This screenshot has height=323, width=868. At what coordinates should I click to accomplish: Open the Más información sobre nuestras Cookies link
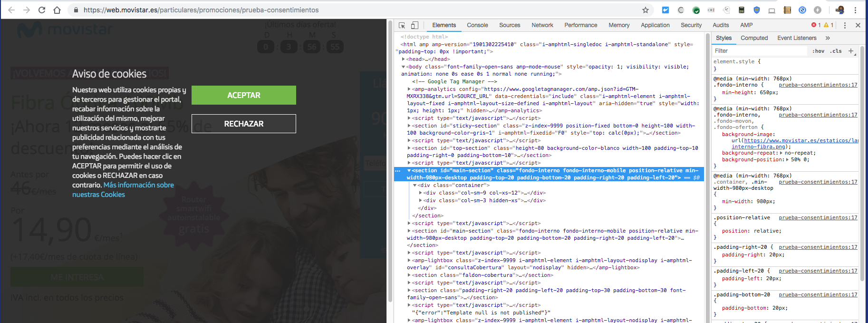[123, 190]
